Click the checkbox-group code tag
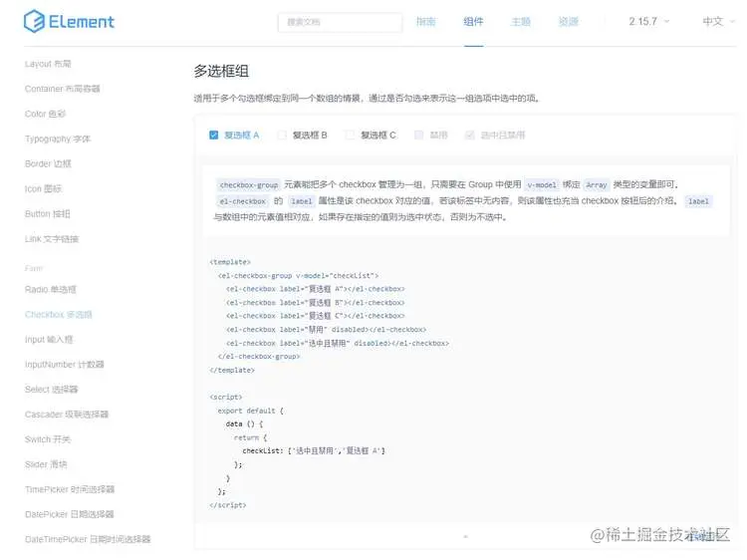This screenshot has width=747, height=560. tap(248, 185)
